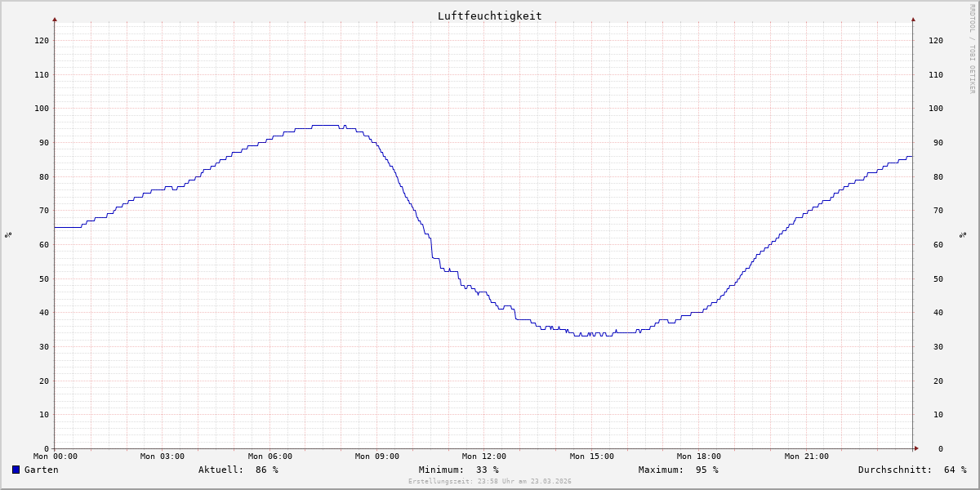Select the Luftfeuchtigkeit chart title
Image resolution: width=980 pixels, height=490 pixels.
point(489,16)
